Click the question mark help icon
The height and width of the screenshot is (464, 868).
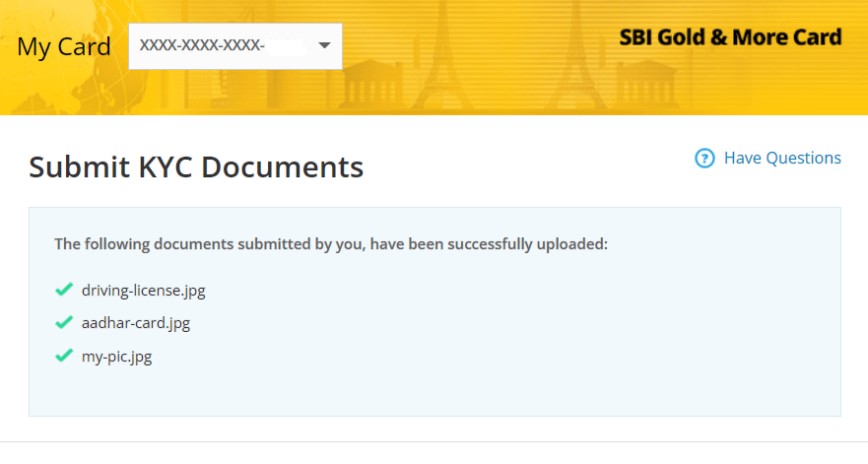(x=704, y=159)
